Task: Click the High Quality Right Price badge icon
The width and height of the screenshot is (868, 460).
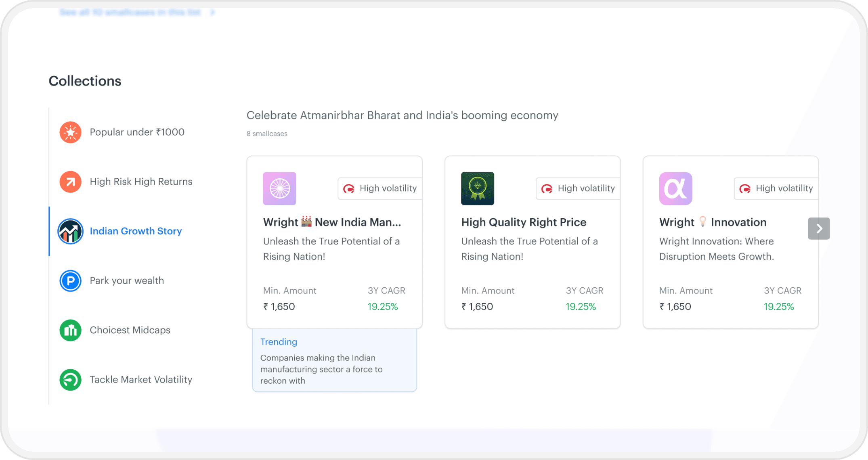Action: (x=477, y=188)
